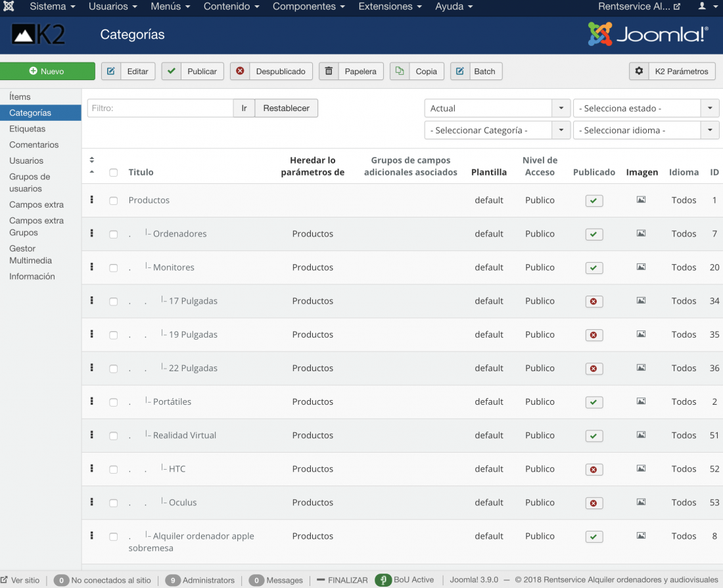Expand the Menús dropdown menu

click(x=171, y=7)
